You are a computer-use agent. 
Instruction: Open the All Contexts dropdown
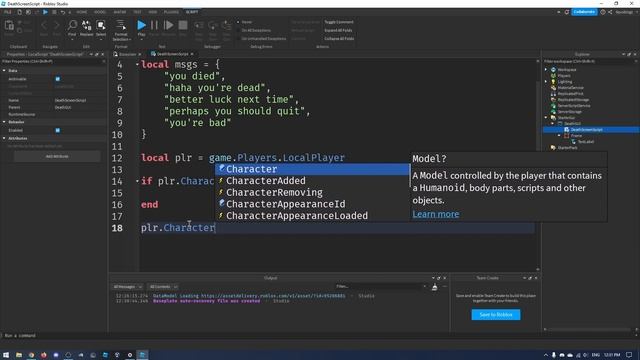[163, 287]
